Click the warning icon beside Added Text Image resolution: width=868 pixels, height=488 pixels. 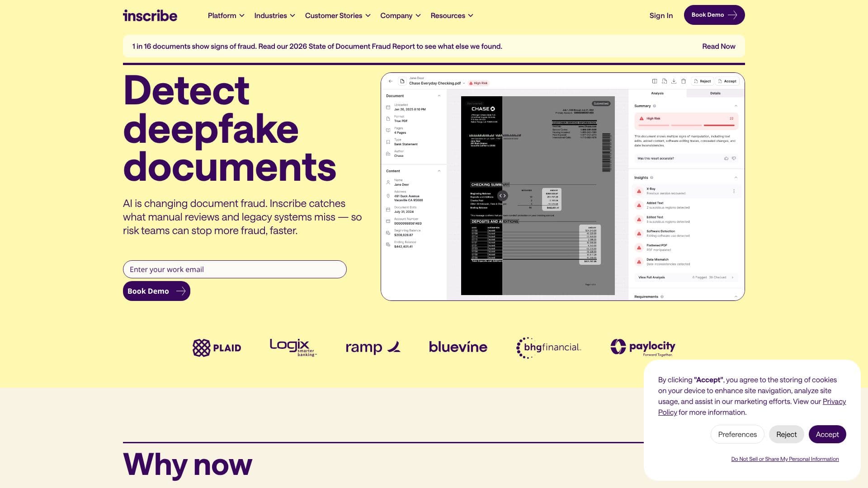coord(639,205)
